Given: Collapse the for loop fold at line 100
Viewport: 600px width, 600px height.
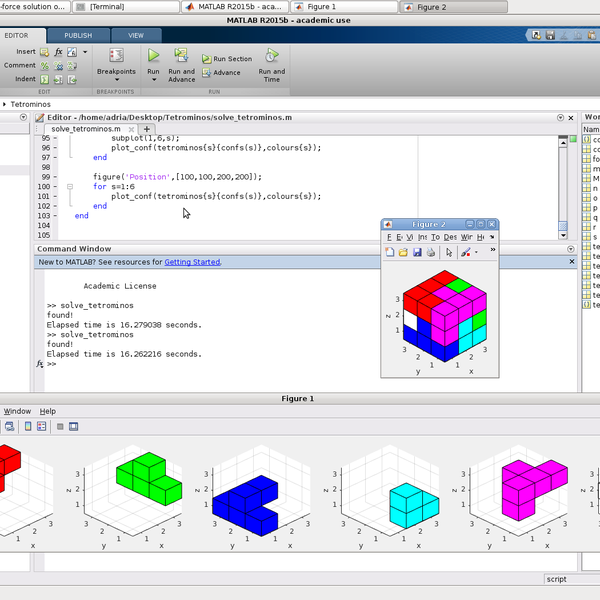Looking at the screenshot, I should click(x=70, y=186).
